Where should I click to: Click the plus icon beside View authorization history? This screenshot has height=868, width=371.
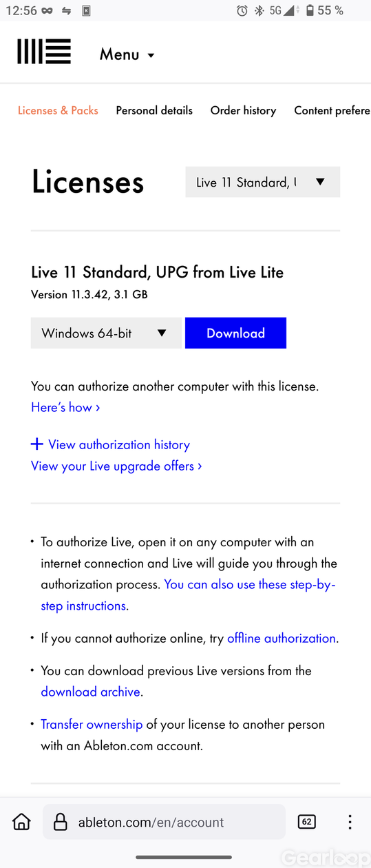(37, 444)
